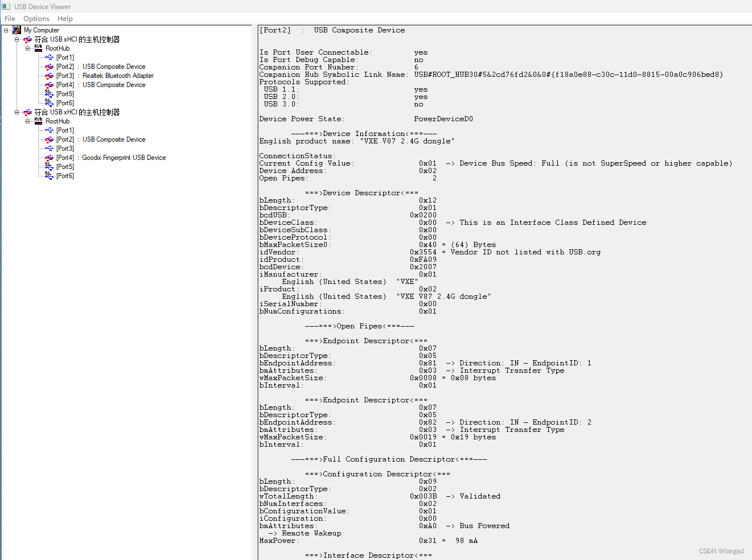Click English product name "VXE V87 2.4G dongle"
Image resolution: width=752 pixels, height=560 pixels.
[357, 141]
